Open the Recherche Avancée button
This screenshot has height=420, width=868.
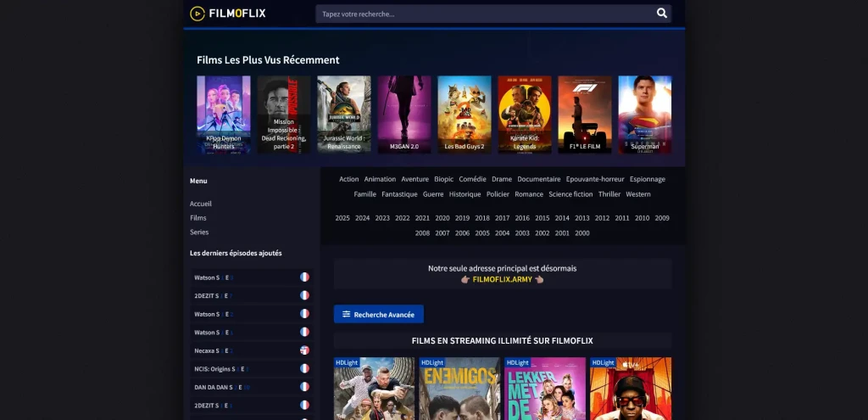coord(379,314)
